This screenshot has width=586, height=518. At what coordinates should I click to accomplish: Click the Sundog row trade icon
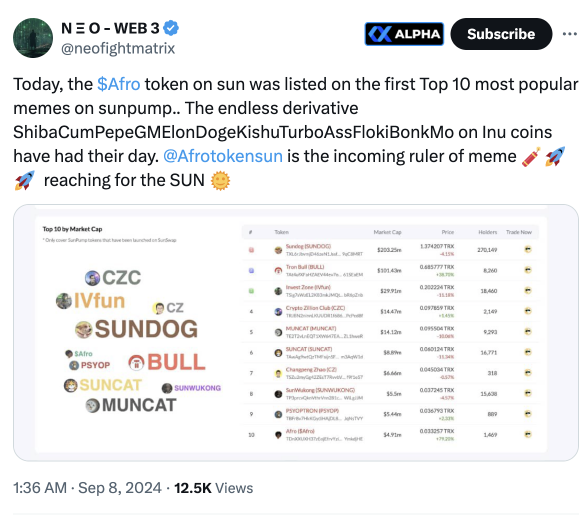click(528, 249)
